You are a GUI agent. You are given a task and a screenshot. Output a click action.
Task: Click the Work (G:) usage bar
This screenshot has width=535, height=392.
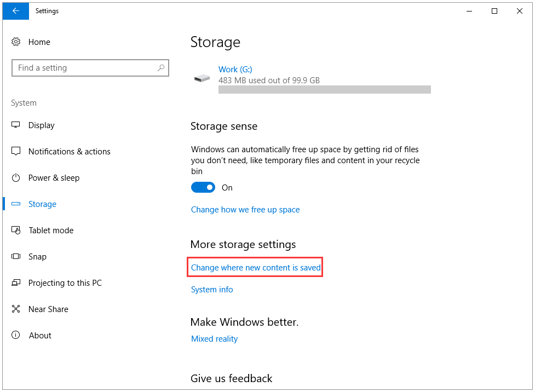coord(325,89)
